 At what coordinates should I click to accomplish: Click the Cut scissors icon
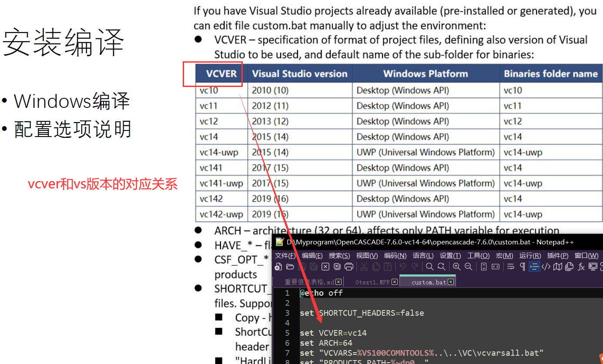pos(364,267)
